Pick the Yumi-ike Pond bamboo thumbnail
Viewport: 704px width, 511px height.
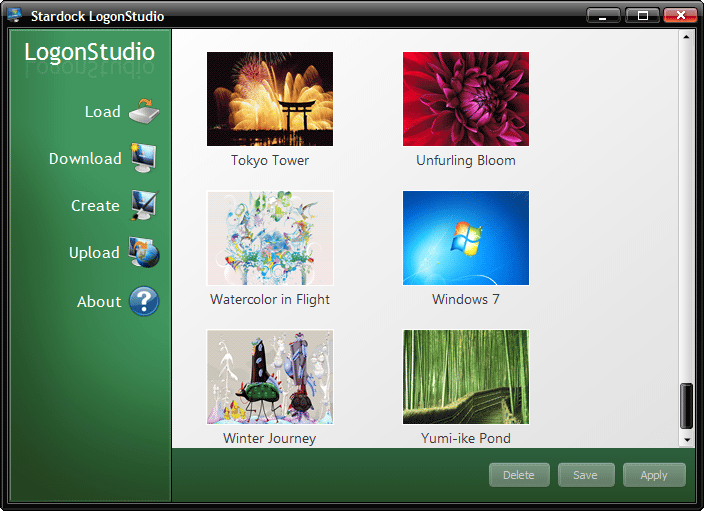coord(466,377)
